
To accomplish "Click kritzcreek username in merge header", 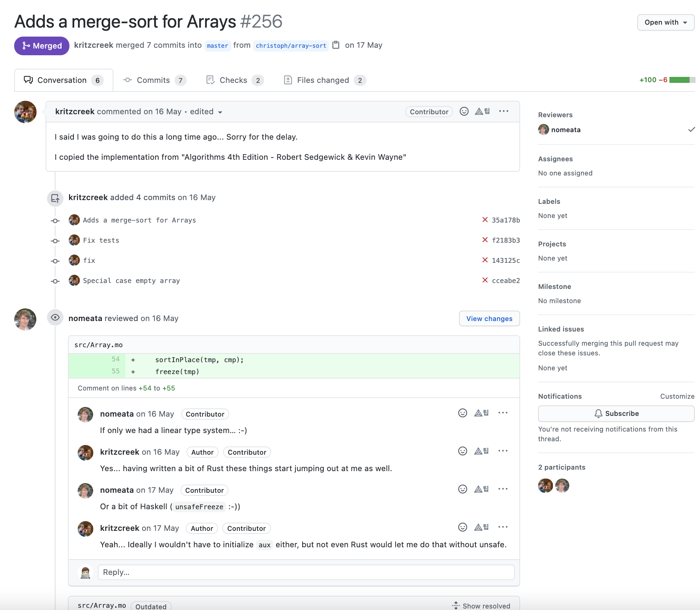I will (94, 45).
